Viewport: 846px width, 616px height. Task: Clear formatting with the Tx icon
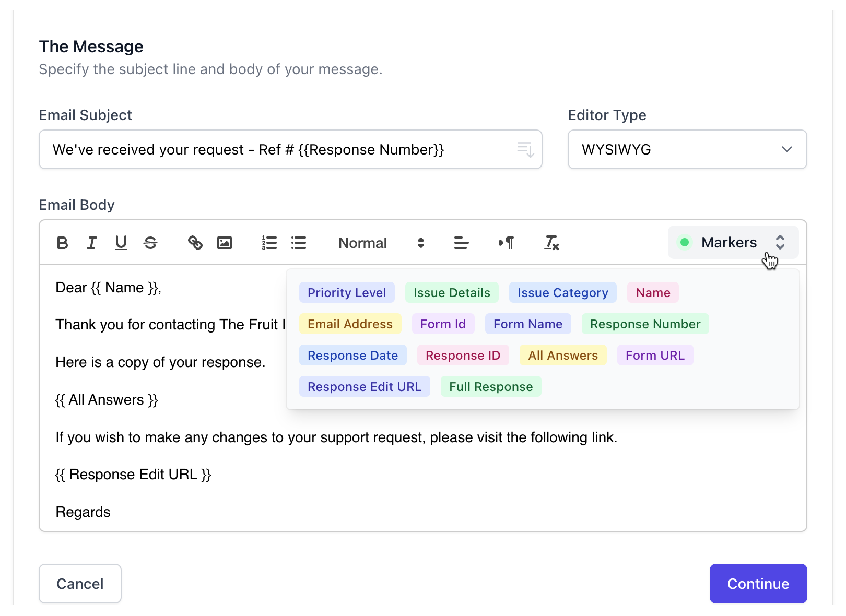551,243
